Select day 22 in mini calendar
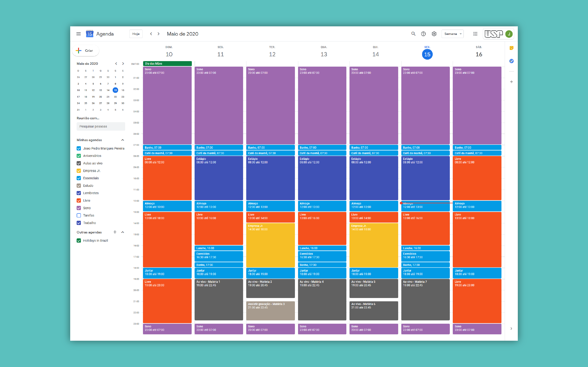 115,97
